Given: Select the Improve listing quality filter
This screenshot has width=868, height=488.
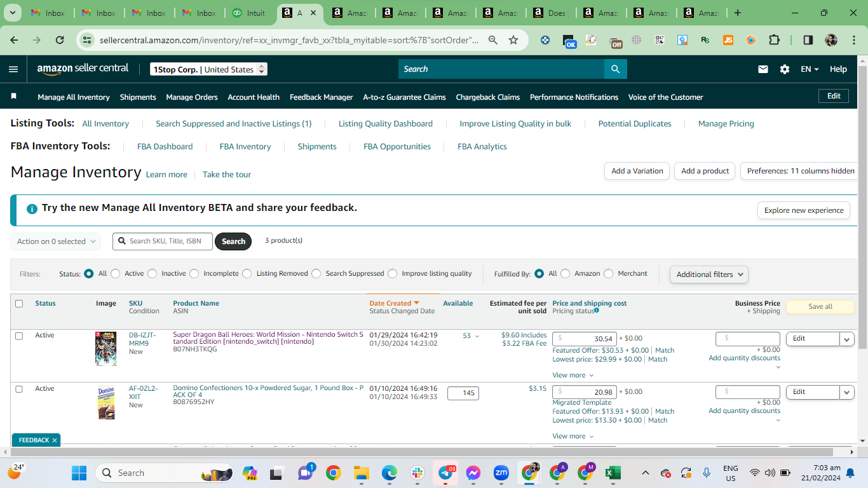Looking at the screenshot, I should click(x=393, y=274).
